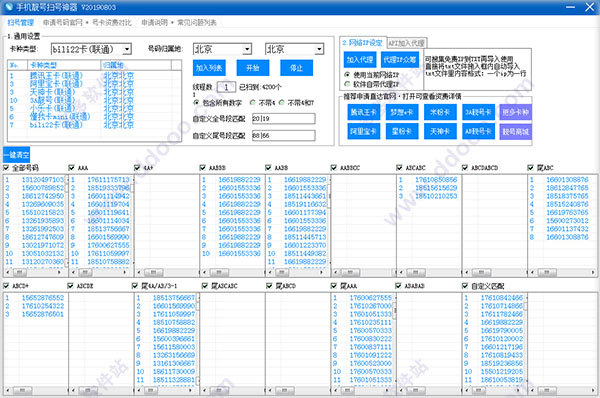The height and width of the screenshot is (398, 600).
Task: Toggle the AABBB pattern checkbox
Action: pyautogui.click(x=203, y=168)
